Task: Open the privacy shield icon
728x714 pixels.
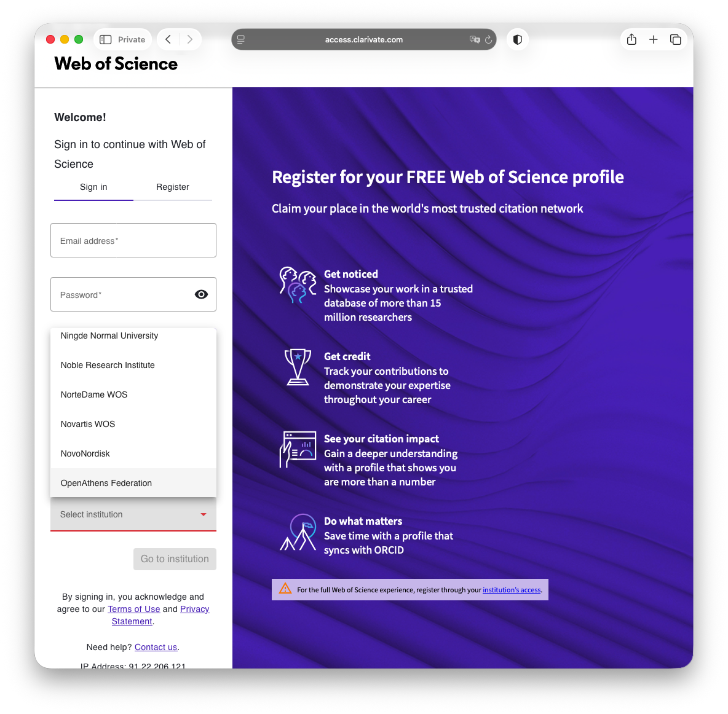Action: (x=517, y=39)
